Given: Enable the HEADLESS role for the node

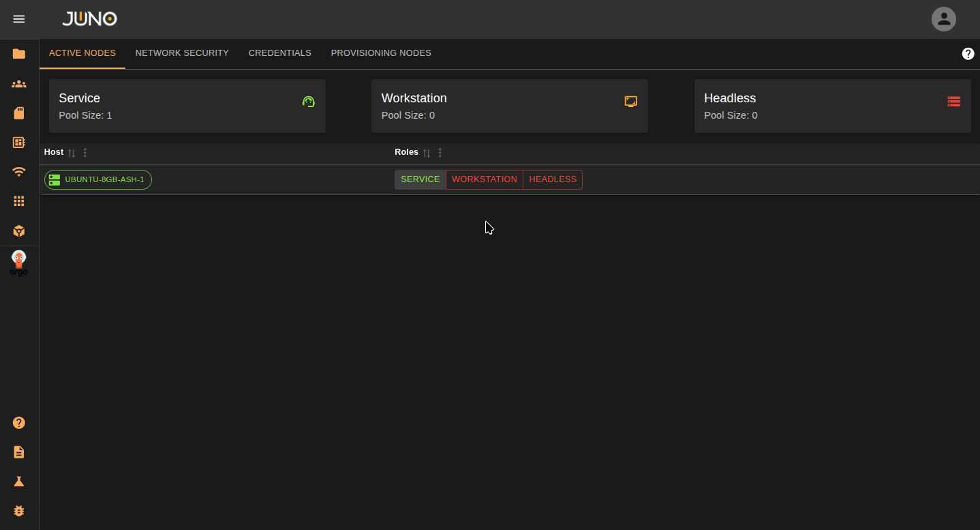Looking at the screenshot, I should (552, 179).
